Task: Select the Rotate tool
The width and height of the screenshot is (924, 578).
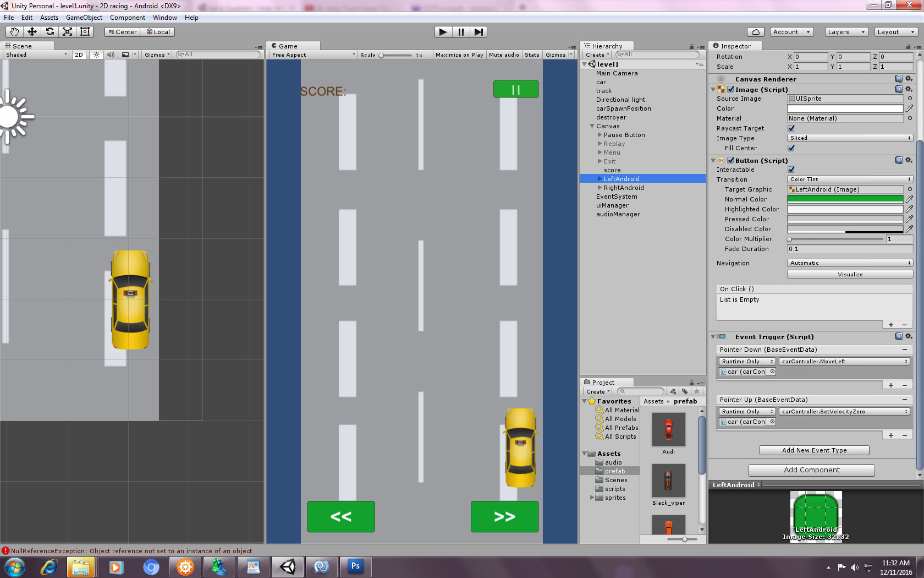Action: click(50, 32)
